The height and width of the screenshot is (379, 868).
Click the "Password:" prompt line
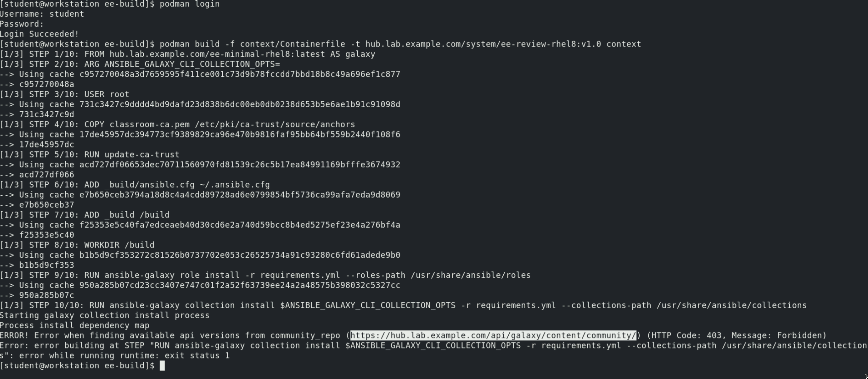click(x=22, y=24)
